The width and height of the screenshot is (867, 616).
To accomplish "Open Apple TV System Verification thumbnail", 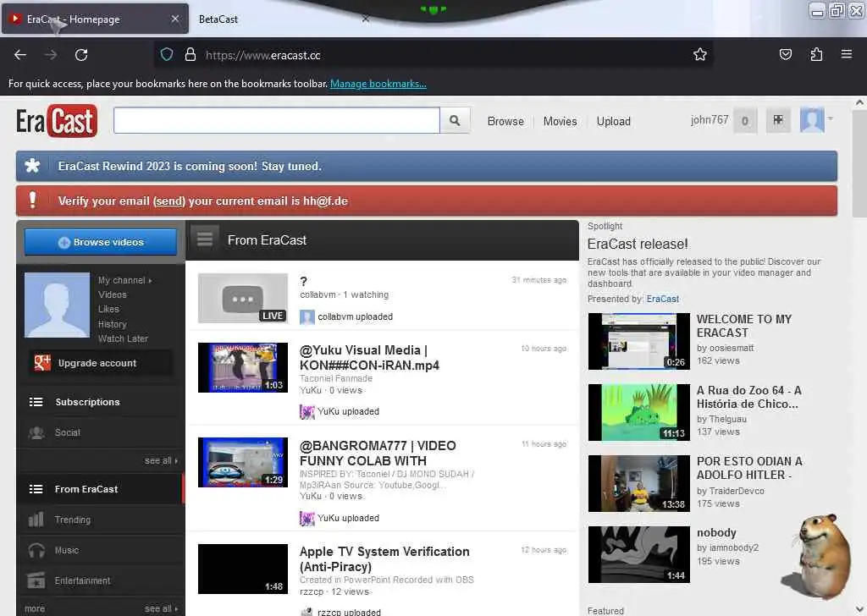I will point(243,569).
